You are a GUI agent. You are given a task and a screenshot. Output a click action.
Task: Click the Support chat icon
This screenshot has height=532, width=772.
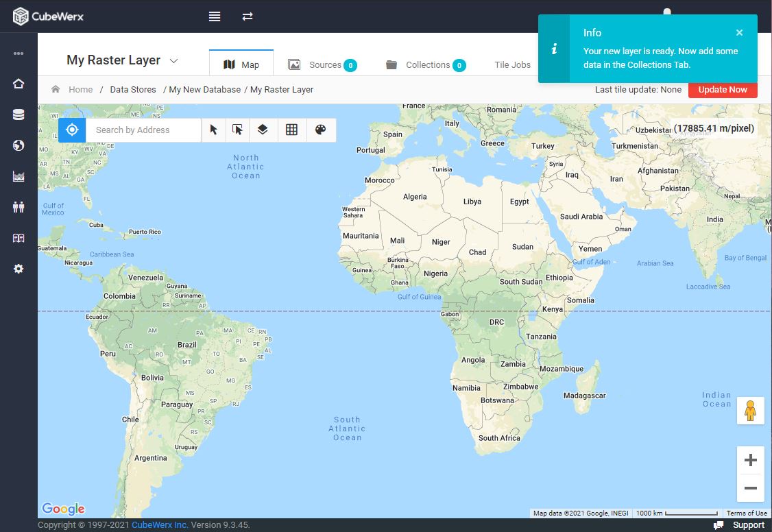pyautogui.click(x=719, y=525)
